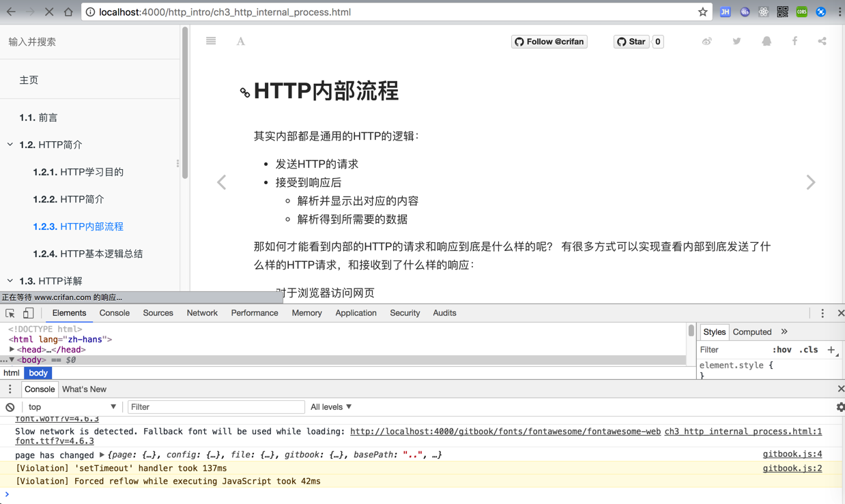Open the Audits tab
This screenshot has height=504, width=845.
pos(444,313)
